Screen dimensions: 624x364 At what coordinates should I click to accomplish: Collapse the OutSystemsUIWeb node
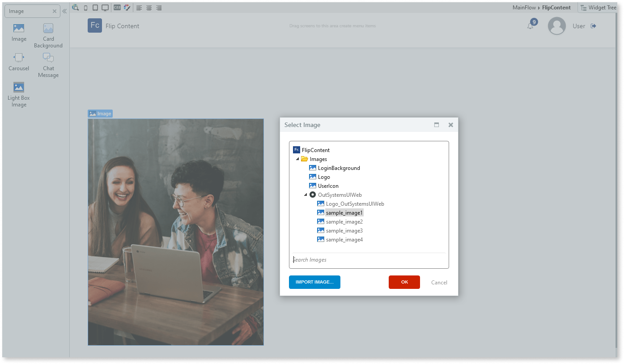click(x=305, y=195)
